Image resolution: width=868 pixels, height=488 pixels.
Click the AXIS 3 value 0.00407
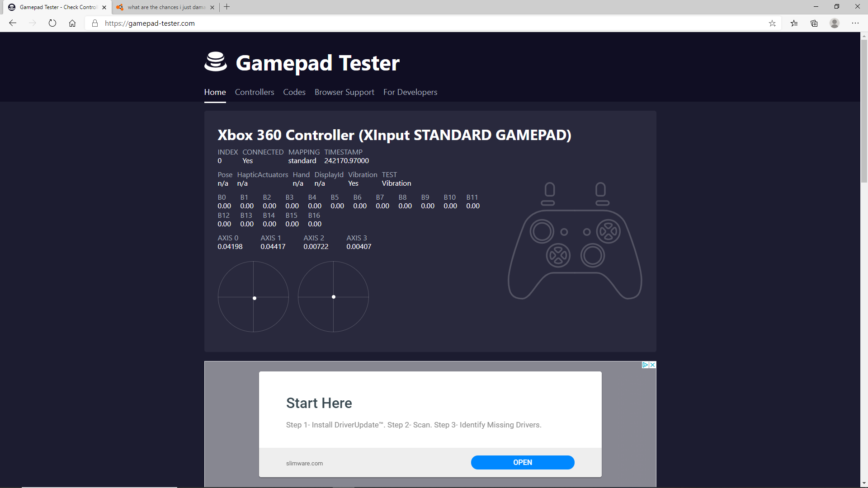(359, 247)
